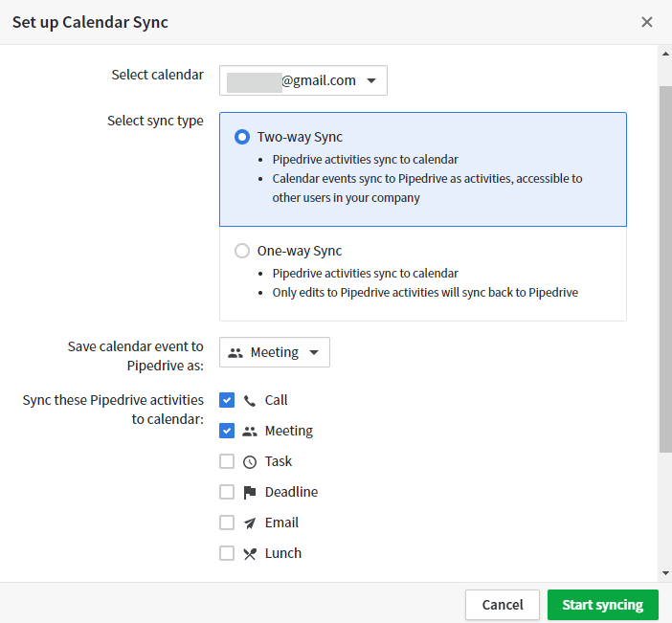Click the Deadline flag icon
Screen dimensions: 672x623
[250, 492]
